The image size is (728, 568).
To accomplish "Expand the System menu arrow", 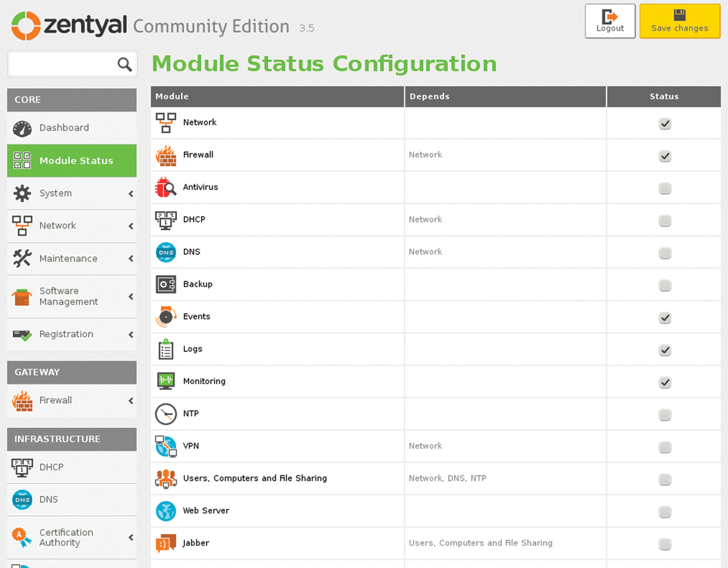I will (131, 194).
